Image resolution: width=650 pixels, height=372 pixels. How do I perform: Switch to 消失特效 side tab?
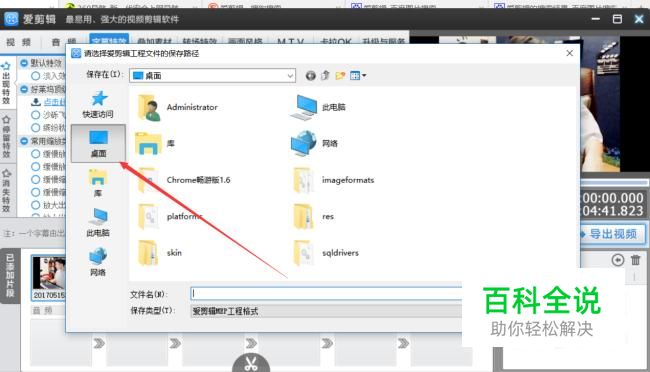[x=6, y=190]
